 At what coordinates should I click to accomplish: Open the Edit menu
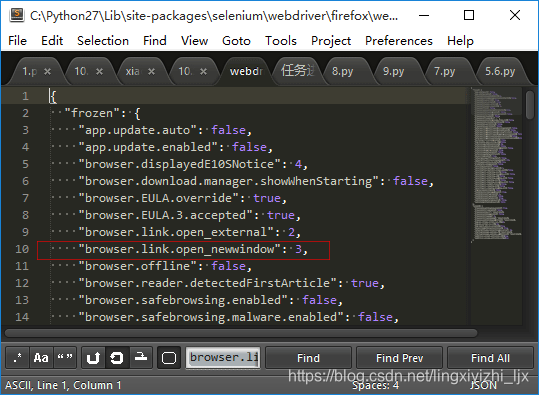(x=52, y=41)
